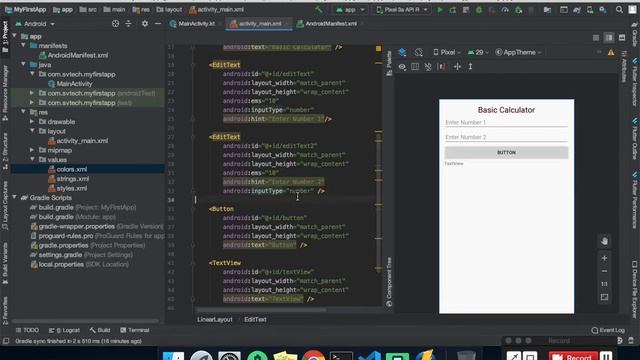Click LinearLayout in the editor breadcrumb
This screenshot has width=640, height=360.
coord(215,319)
